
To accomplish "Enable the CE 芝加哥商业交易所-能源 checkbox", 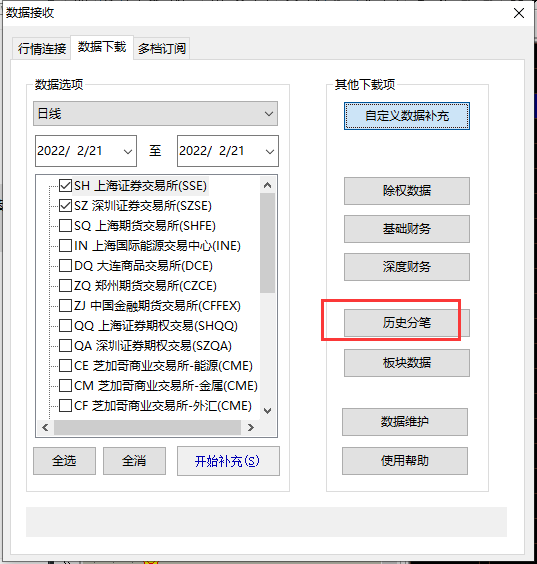I will (x=65, y=365).
